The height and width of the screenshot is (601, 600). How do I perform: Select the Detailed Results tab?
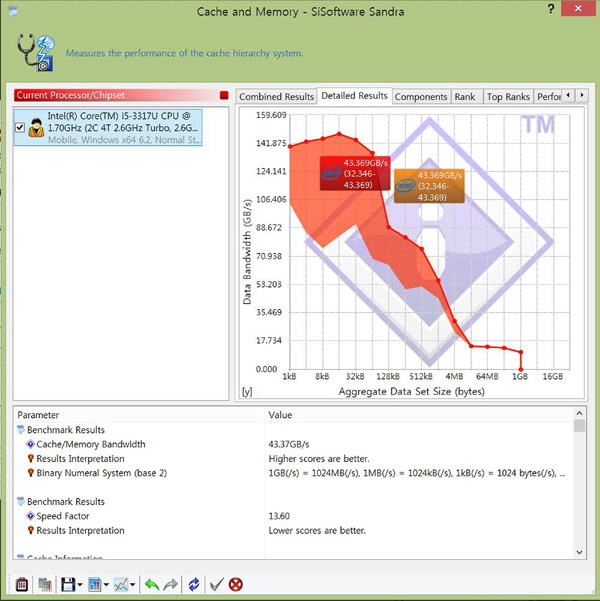[x=354, y=95]
